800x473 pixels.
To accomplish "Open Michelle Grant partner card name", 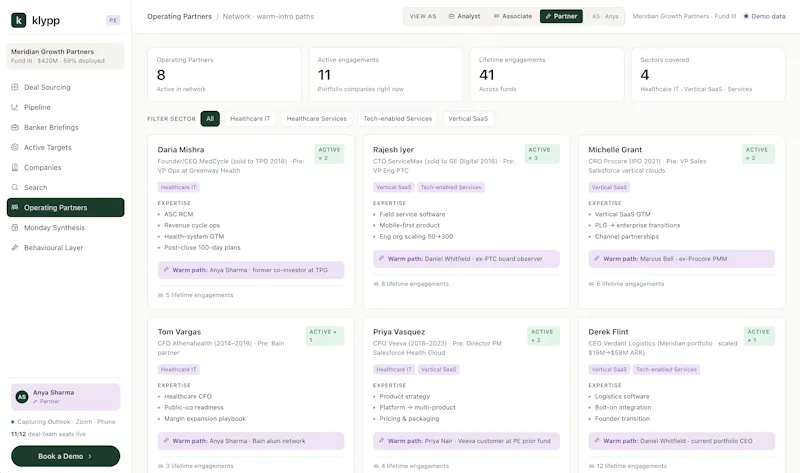I will pyautogui.click(x=615, y=150).
